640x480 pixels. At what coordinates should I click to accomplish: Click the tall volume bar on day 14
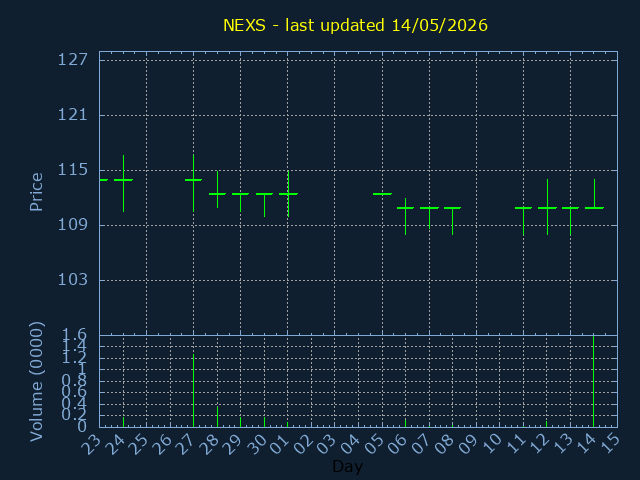coord(593,381)
